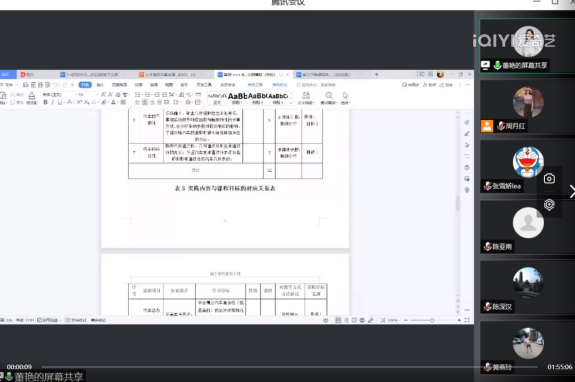Switch to the Insert ribbon tab
Image resolution: width=575 pixels, height=382 pixels.
(x=100, y=85)
